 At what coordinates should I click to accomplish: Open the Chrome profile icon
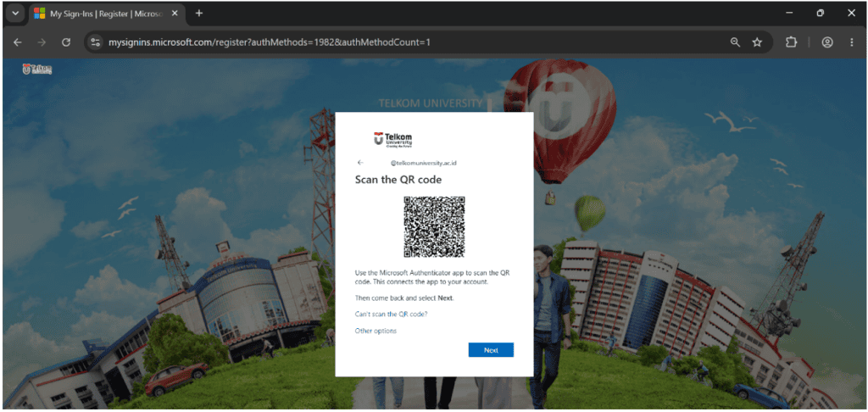[x=827, y=42]
